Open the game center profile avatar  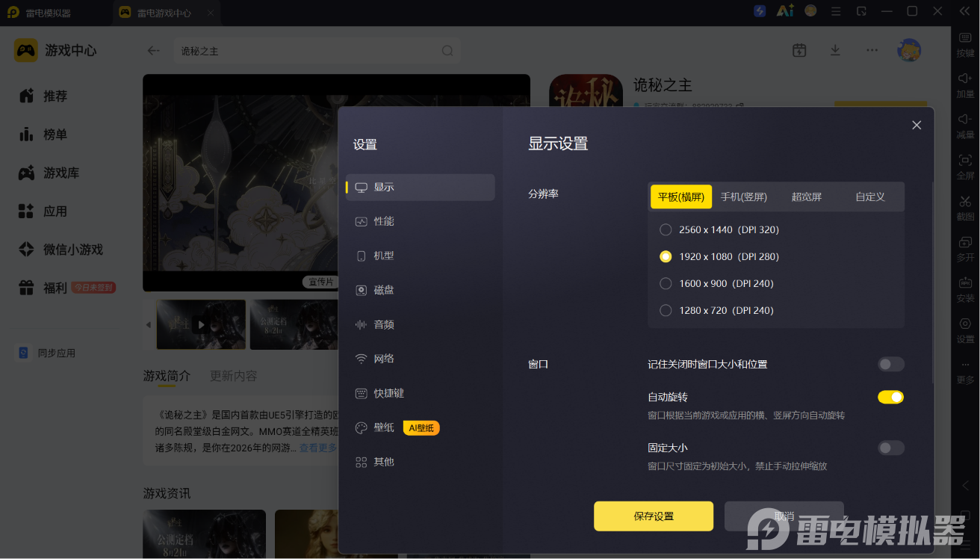tap(909, 50)
